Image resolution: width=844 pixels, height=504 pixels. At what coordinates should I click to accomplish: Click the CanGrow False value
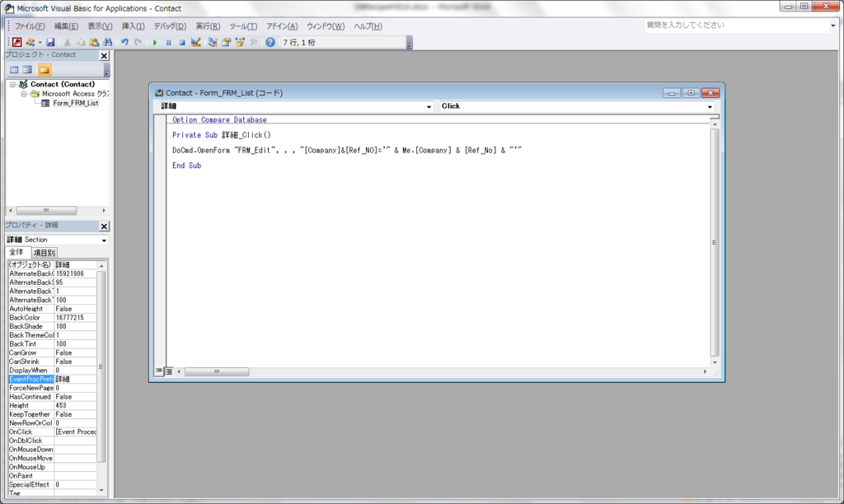tap(75, 352)
